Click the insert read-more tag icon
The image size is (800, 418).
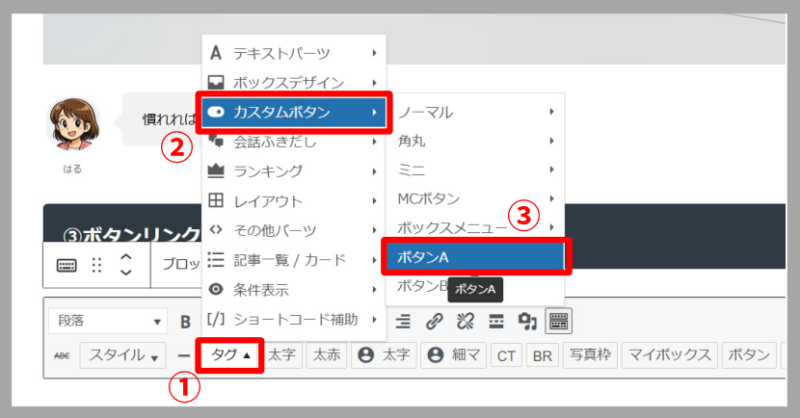495,321
